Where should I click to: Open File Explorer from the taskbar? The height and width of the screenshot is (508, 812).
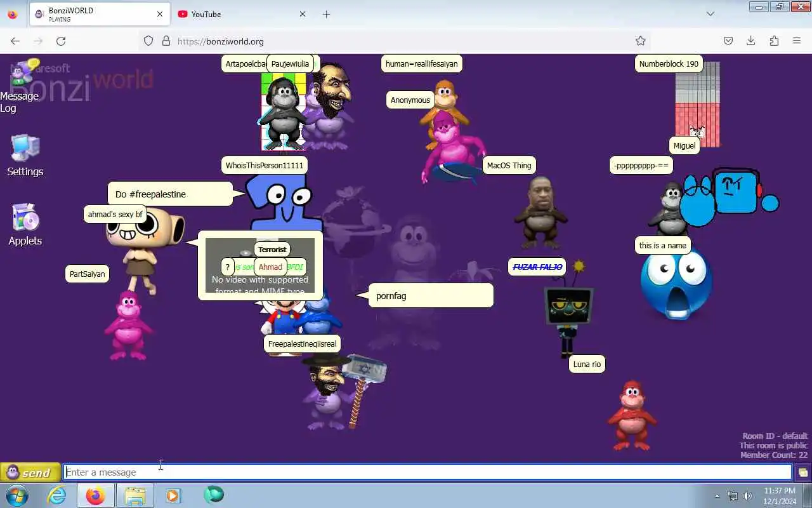click(x=134, y=495)
